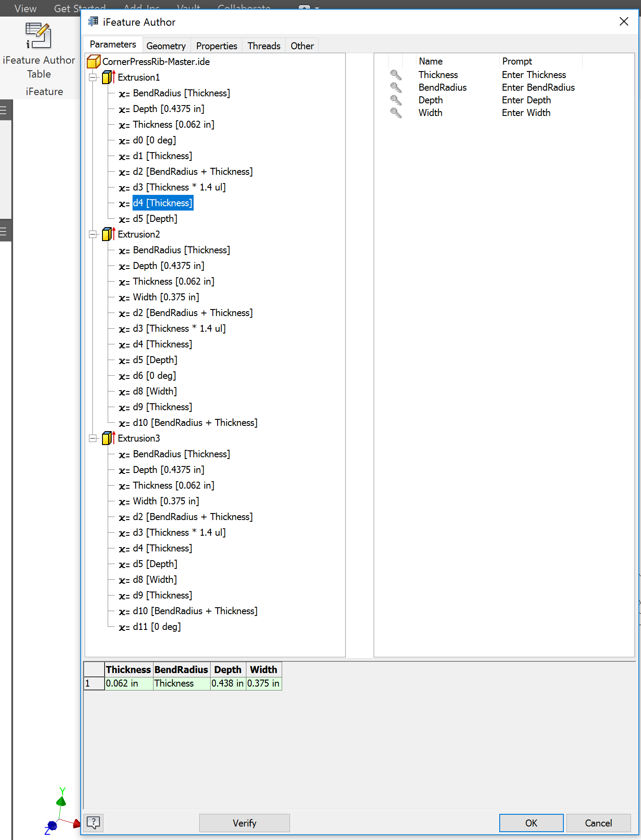
Task: Select d6 [0 deg] under Extrusion2
Action: point(154,376)
